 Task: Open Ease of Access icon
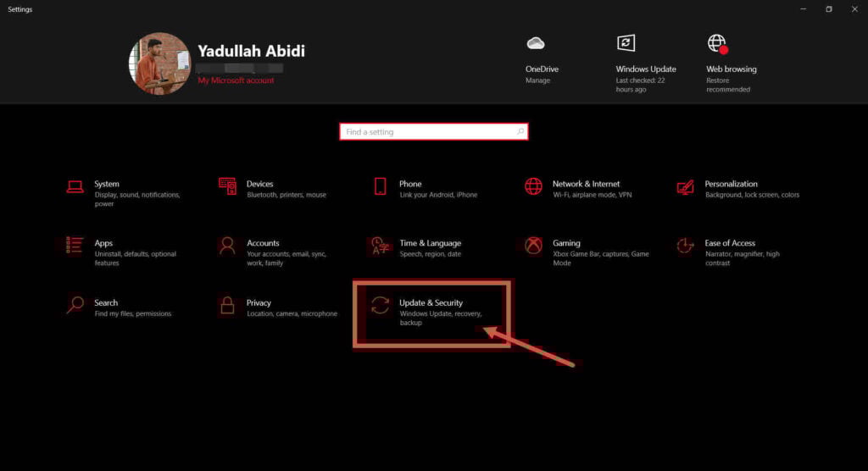[685, 245]
